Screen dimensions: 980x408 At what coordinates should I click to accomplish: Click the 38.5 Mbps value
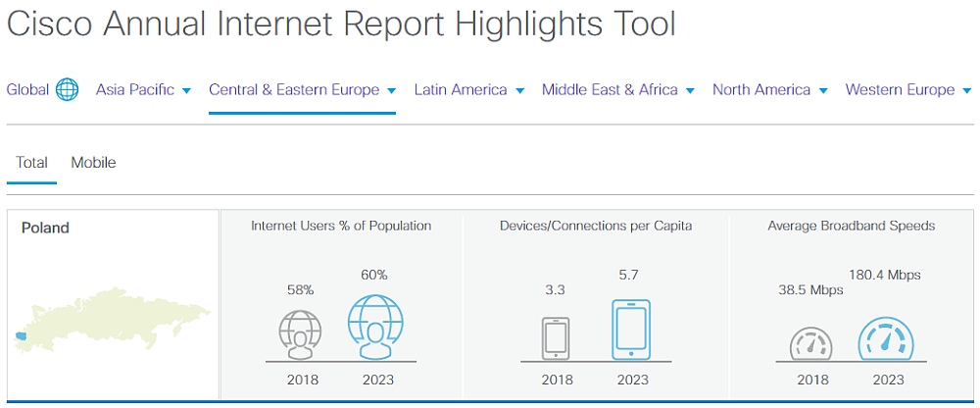(x=810, y=290)
